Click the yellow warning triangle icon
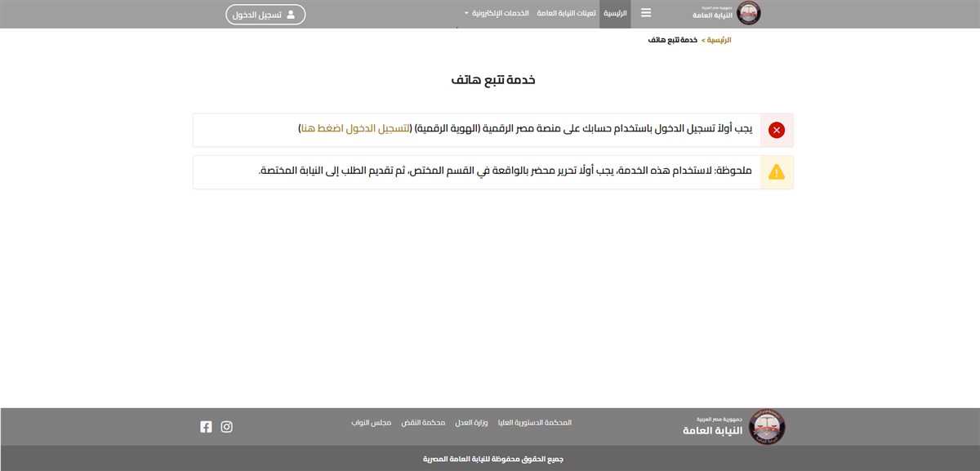The image size is (980, 471). click(777, 172)
